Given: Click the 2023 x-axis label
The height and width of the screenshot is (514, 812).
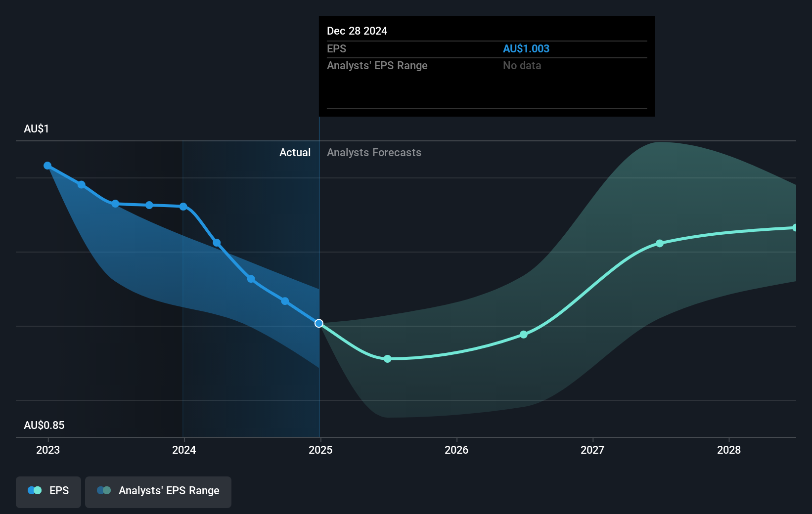Looking at the screenshot, I should coord(48,450).
